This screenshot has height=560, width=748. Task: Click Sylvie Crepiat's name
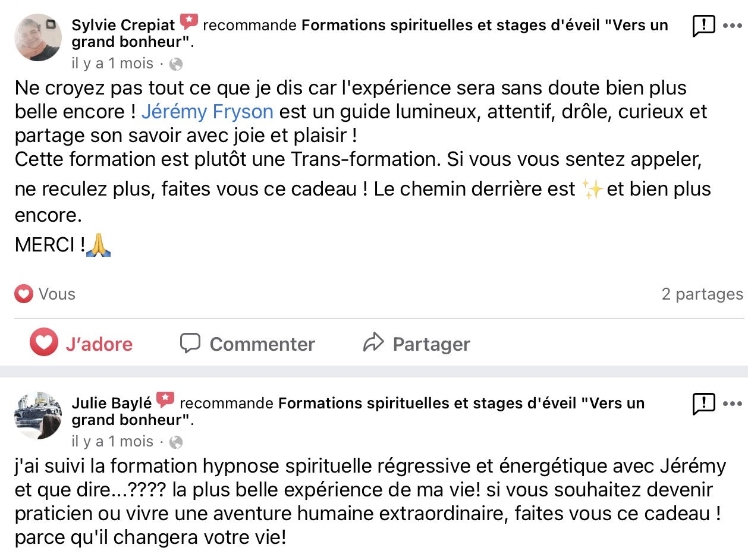coord(123,25)
